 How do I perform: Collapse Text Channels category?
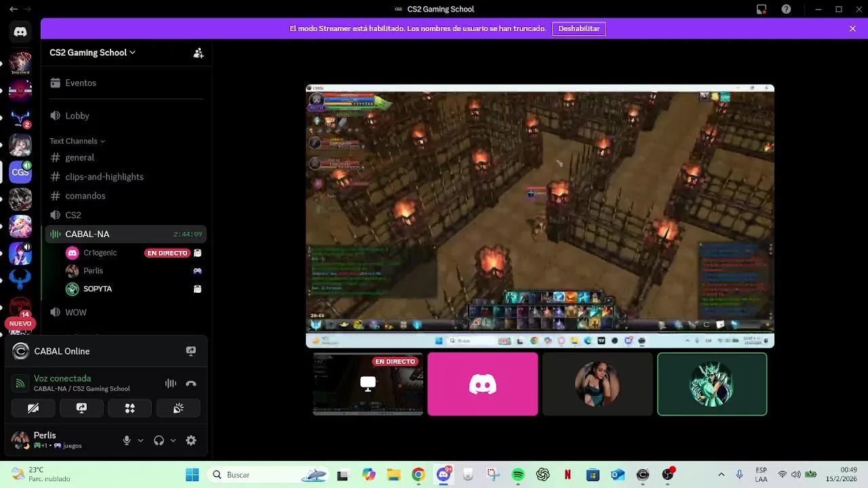pyautogui.click(x=77, y=141)
